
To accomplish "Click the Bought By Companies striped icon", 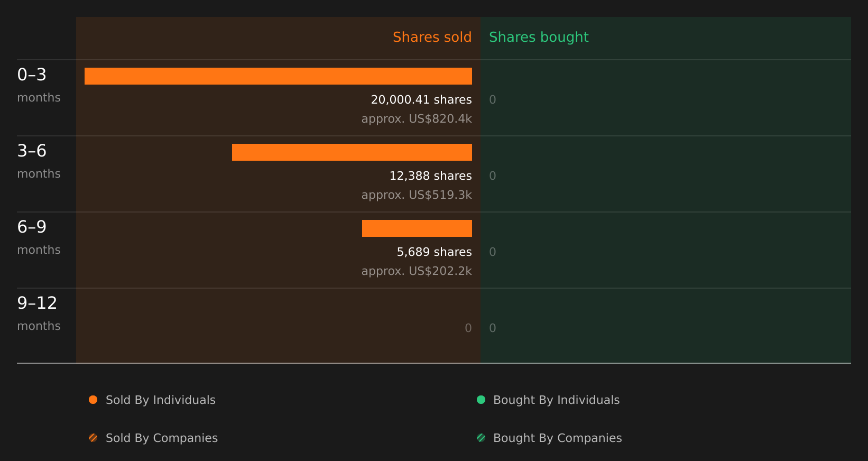I will (x=481, y=438).
